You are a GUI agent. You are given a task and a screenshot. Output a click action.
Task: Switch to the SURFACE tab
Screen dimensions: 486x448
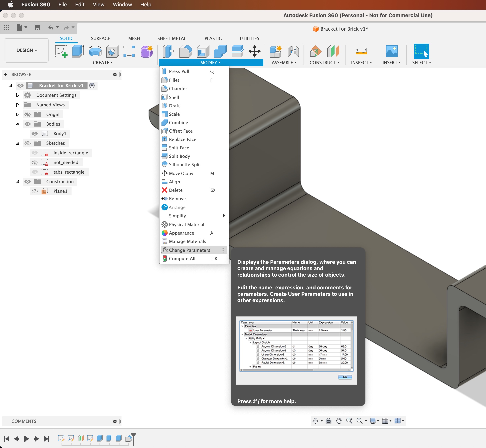tap(101, 38)
